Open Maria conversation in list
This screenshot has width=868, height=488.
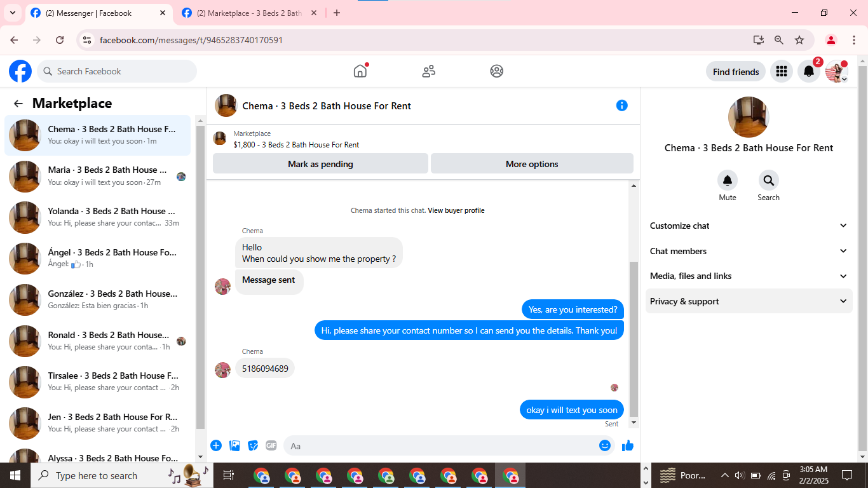pyautogui.click(x=97, y=176)
